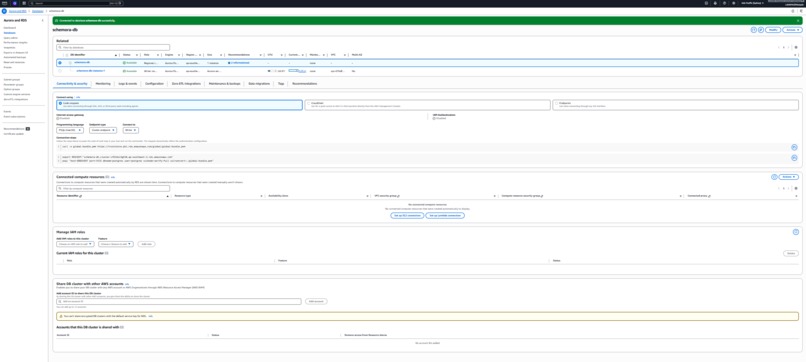This screenshot has width=806, height=362.
Task: Dismiss the green success banner
Action: 798,21
